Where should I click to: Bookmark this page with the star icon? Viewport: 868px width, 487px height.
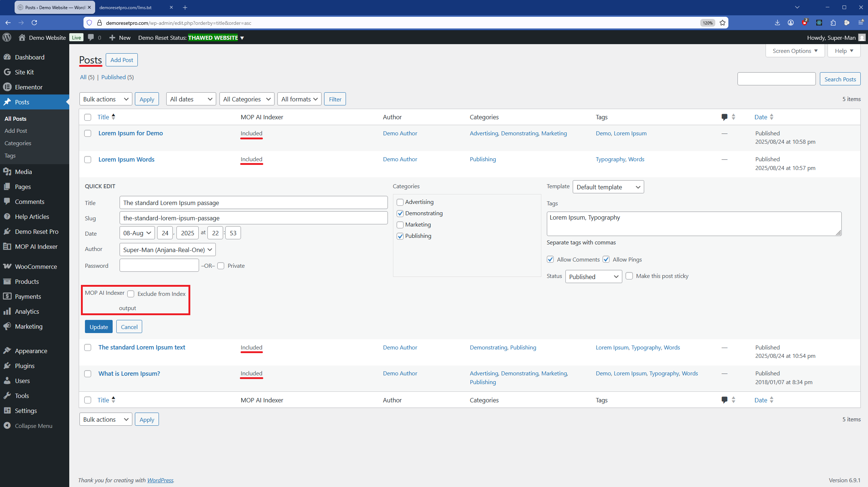tap(723, 23)
